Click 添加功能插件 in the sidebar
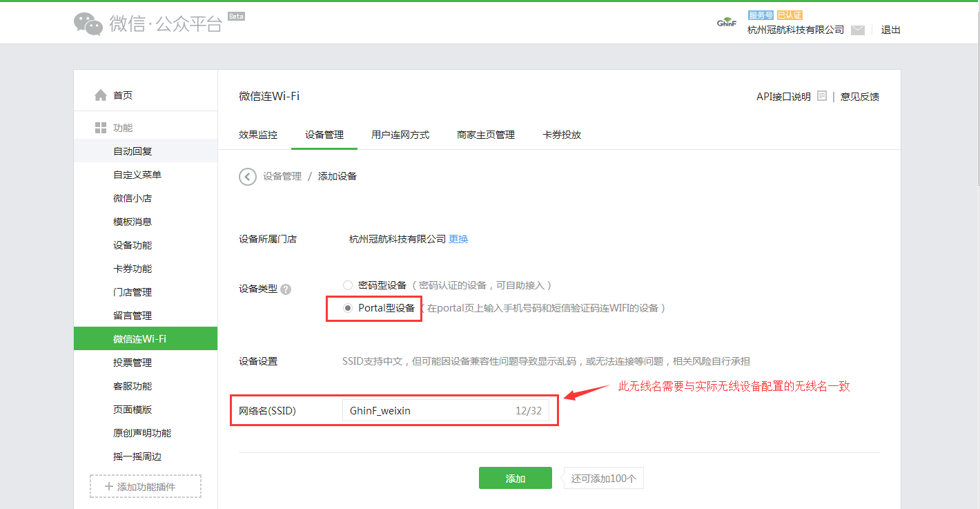 [x=146, y=486]
